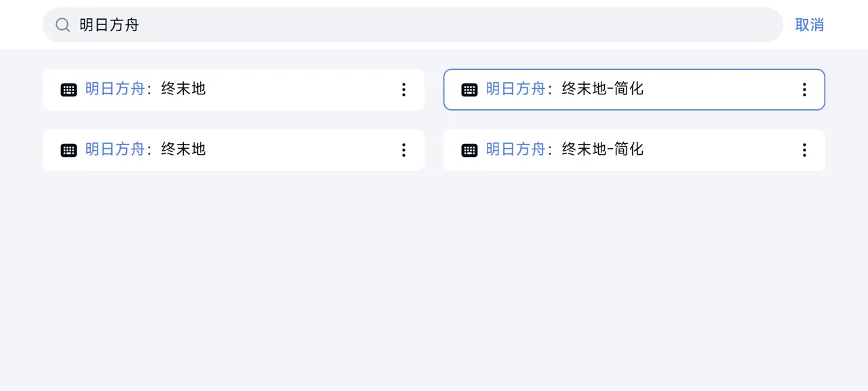Click the keyboard icon on 终末地-简化 top result

point(469,89)
